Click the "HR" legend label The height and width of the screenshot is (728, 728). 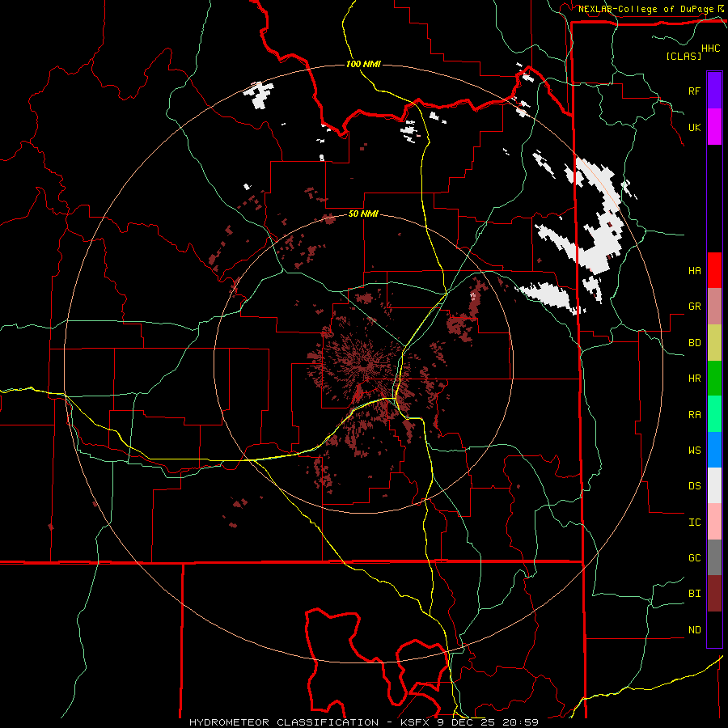pyautogui.click(x=694, y=379)
